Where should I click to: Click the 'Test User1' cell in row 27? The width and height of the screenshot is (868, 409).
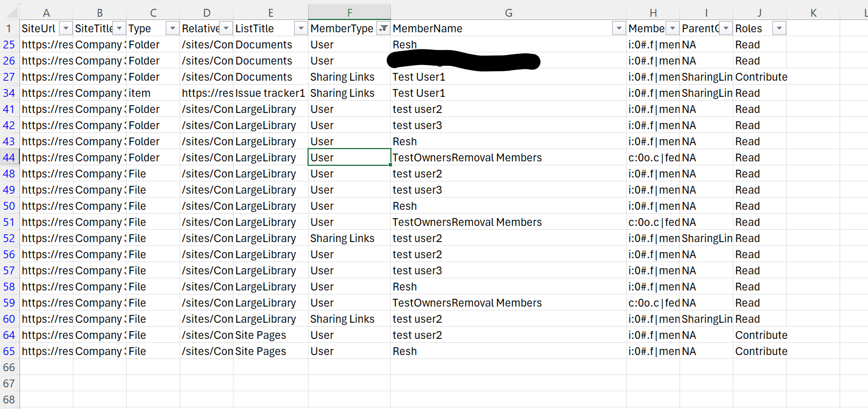pos(508,77)
